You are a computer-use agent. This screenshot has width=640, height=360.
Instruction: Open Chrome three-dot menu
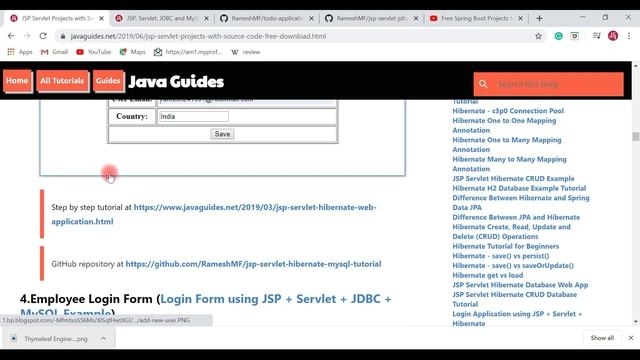click(x=629, y=36)
